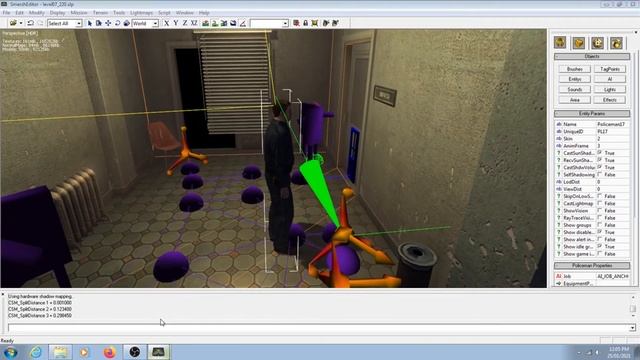This screenshot has width=640, height=360.
Task: Click the Lights button
Action: click(x=610, y=89)
